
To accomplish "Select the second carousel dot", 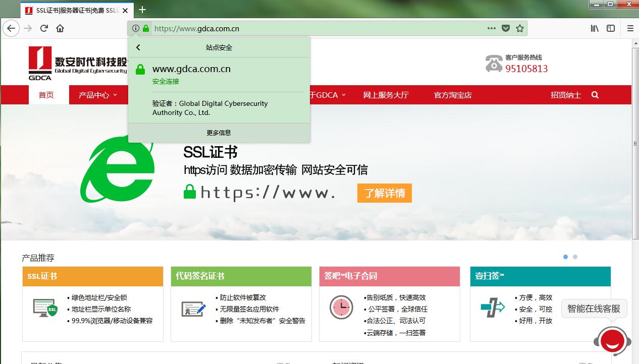I will pyautogui.click(x=575, y=257).
